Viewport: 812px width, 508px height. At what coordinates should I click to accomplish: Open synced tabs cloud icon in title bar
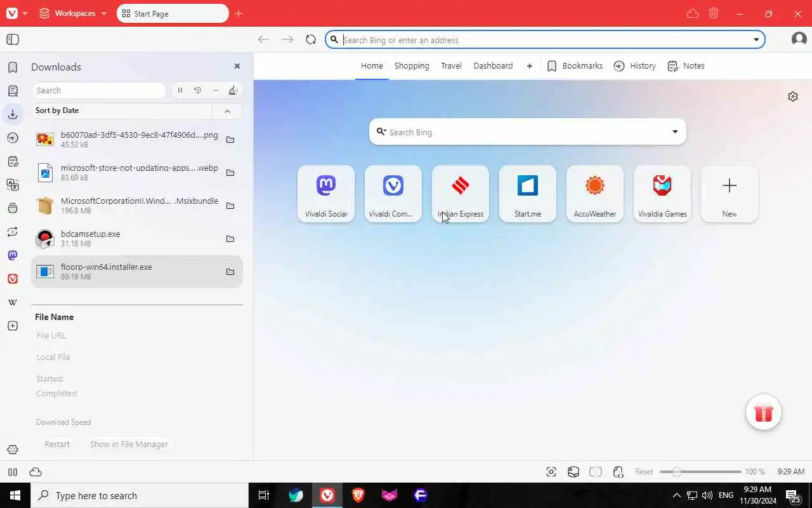pos(693,13)
